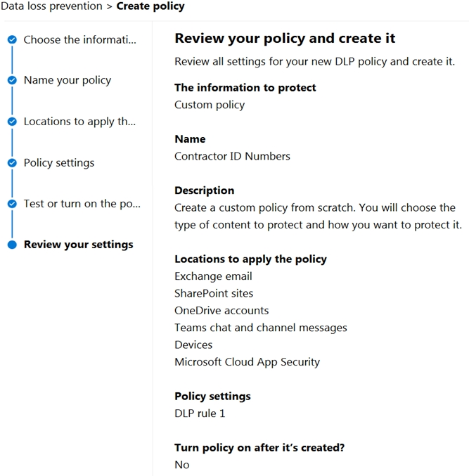Click the Contractor ID Numbers policy name
This screenshot has height=476, width=469.
point(232,156)
